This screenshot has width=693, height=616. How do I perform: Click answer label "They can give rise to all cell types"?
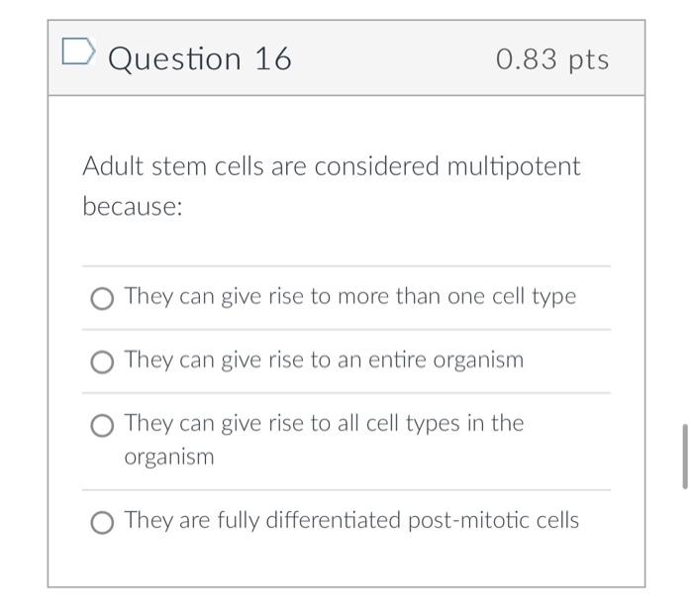(324, 424)
